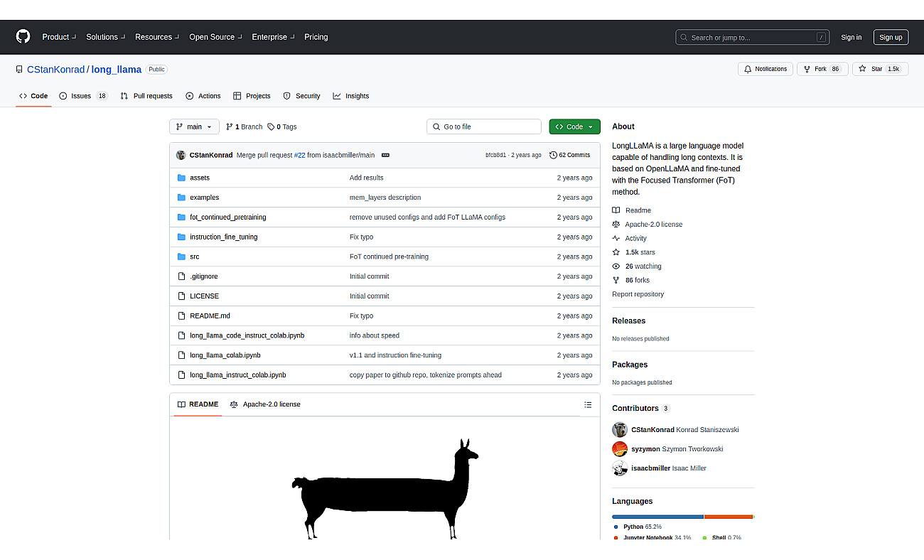Screen dimensions: 924x560
Task: Expand the Open Source menu
Action: [215, 37]
